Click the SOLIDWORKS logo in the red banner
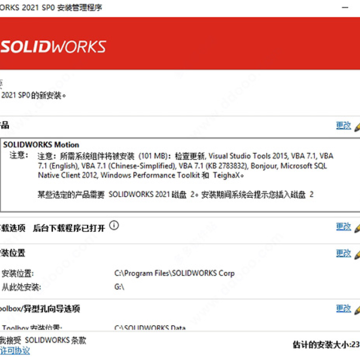This screenshot has width=360, height=360. pos(53,47)
